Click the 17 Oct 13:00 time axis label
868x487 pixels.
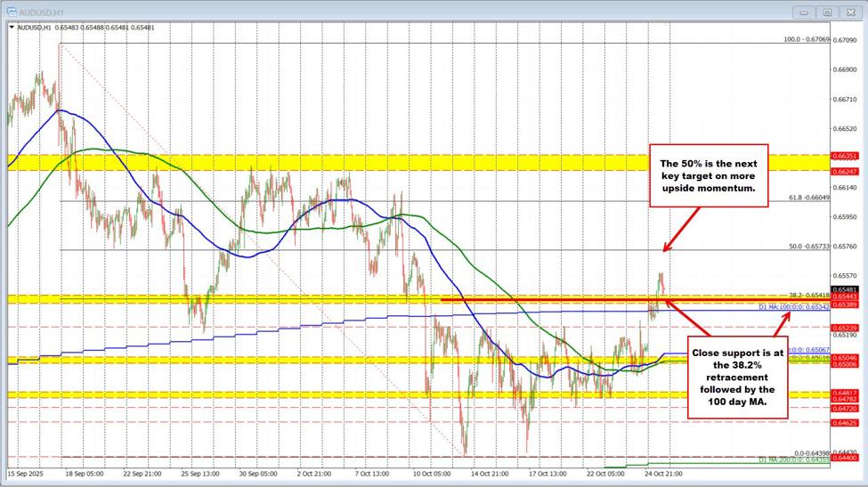(x=548, y=475)
